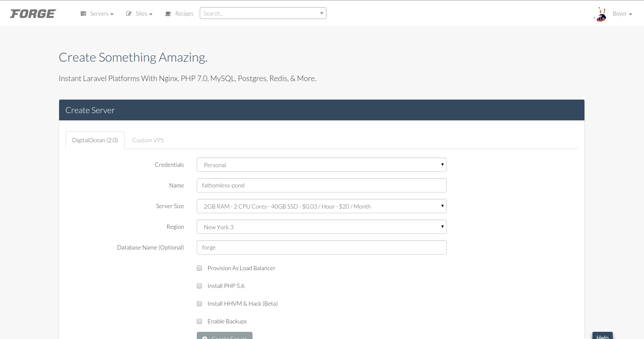644x339 pixels.
Task: Tick Install HHVM & Hack (Beta)
Action: click(x=199, y=304)
